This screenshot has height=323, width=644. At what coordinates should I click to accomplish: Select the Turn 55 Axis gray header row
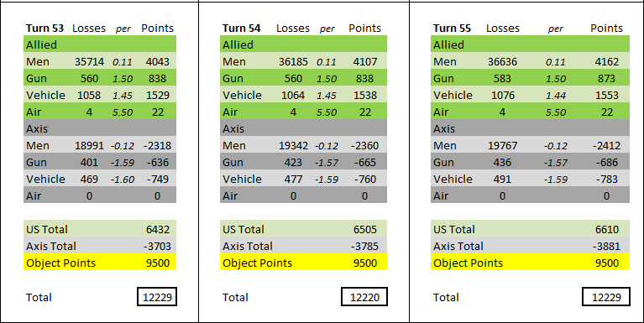click(531, 128)
